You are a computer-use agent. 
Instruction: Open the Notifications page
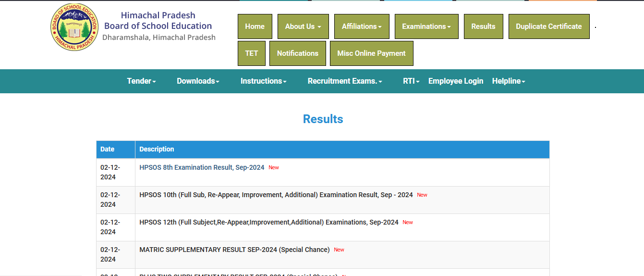point(298,53)
